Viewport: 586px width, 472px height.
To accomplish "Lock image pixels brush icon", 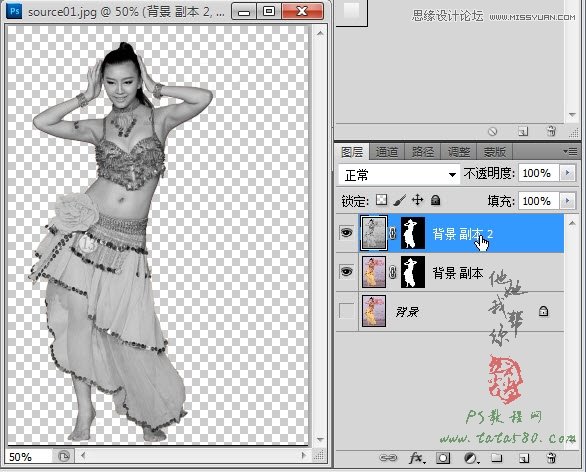I will (x=399, y=200).
